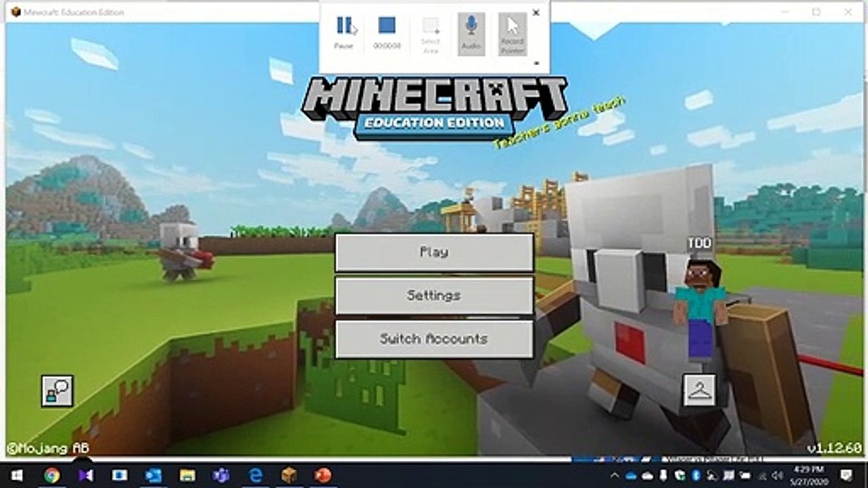
Task: Toggle Audio recording microphone
Action: click(471, 33)
